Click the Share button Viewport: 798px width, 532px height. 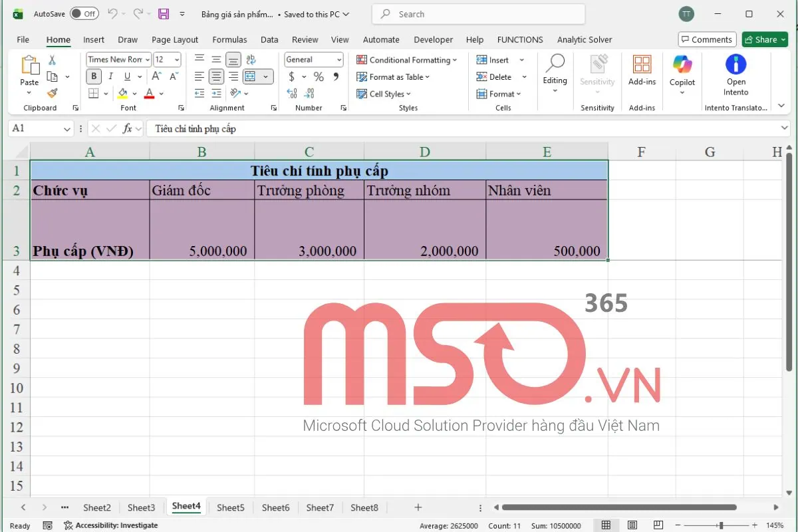click(764, 39)
